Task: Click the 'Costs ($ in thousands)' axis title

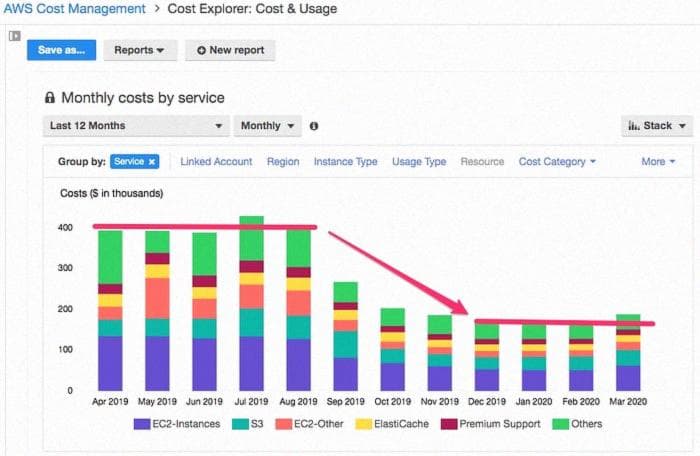Action: [112, 193]
